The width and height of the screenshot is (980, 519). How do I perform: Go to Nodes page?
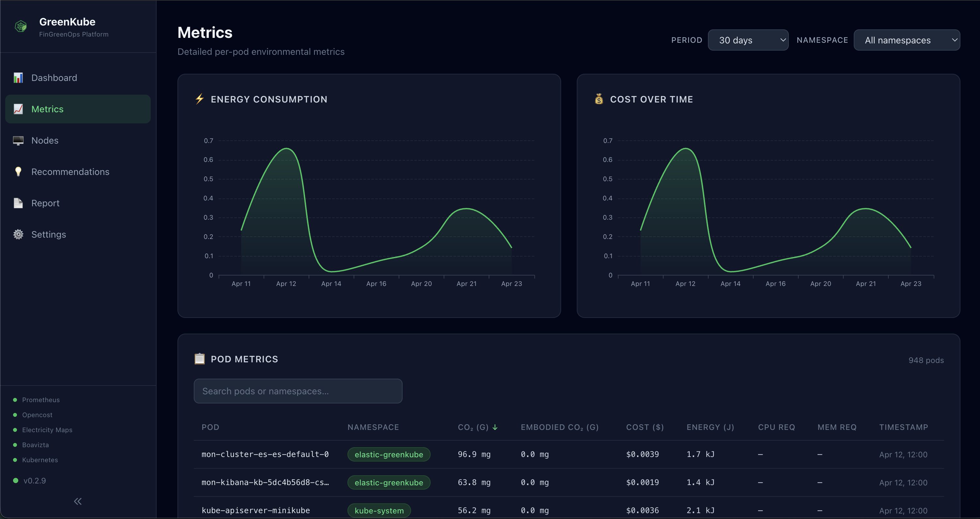(78, 140)
